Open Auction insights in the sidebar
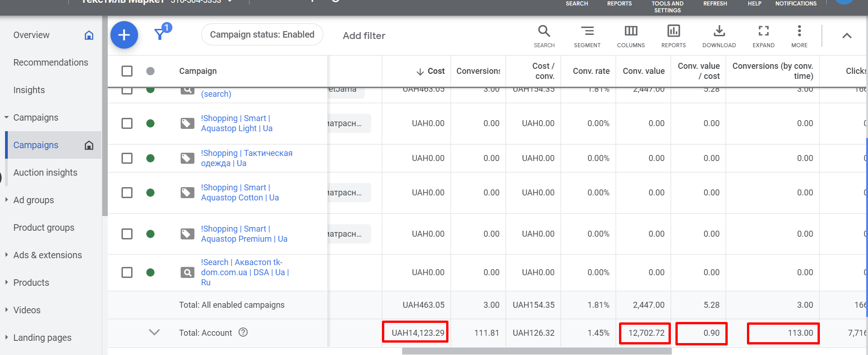Viewport: 868px width, 355px height. click(x=45, y=172)
